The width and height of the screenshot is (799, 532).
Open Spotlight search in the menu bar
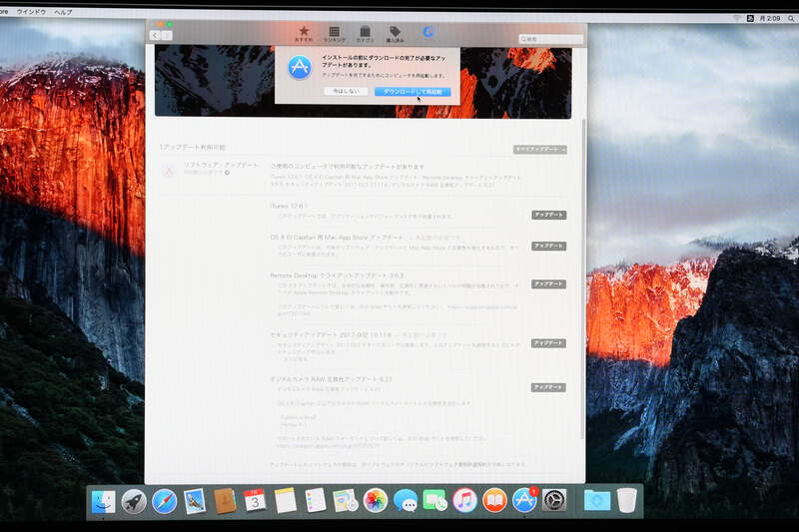click(791, 19)
